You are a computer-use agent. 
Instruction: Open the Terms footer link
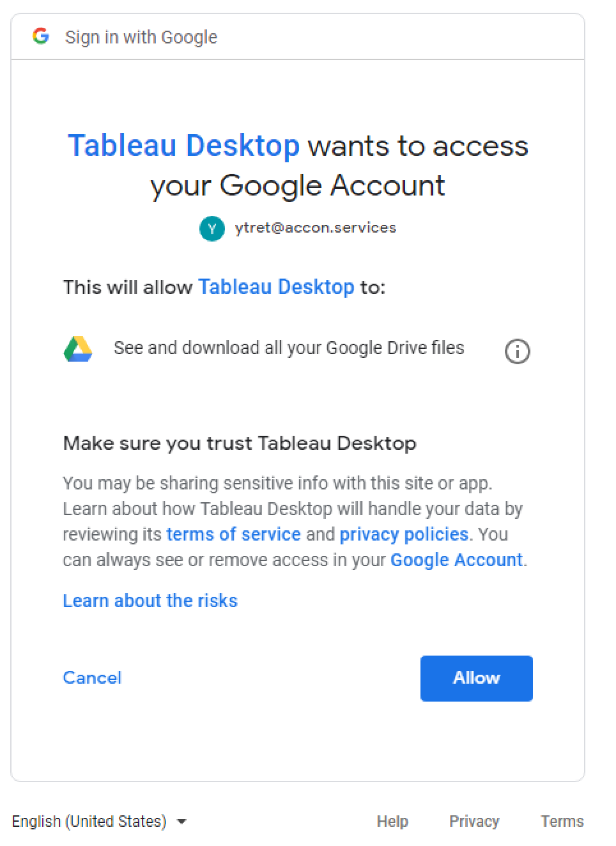[562, 821]
